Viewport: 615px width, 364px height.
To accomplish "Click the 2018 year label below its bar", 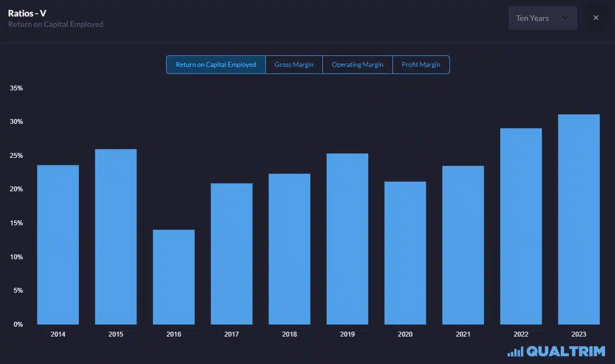I will tap(289, 334).
